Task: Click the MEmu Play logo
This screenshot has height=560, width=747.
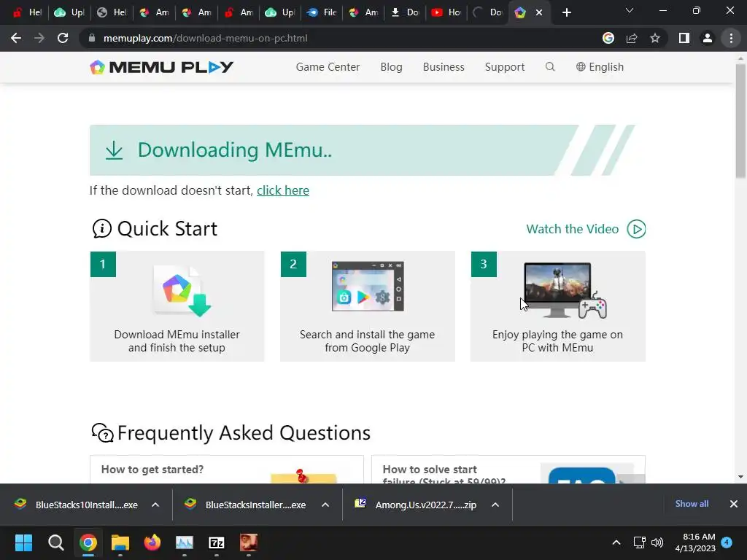Action: pyautogui.click(x=161, y=67)
